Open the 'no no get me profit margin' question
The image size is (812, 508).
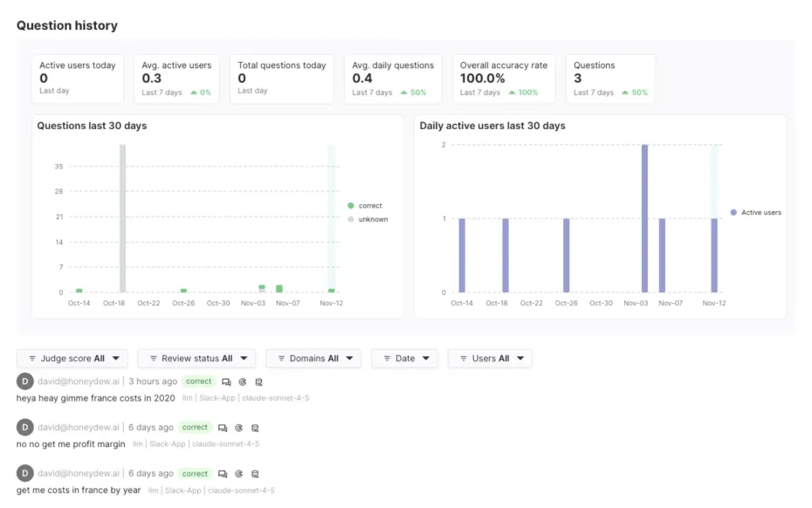tap(71, 444)
